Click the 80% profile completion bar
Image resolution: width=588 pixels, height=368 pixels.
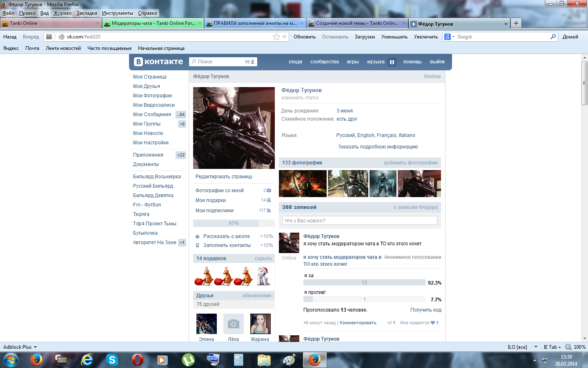click(234, 223)
